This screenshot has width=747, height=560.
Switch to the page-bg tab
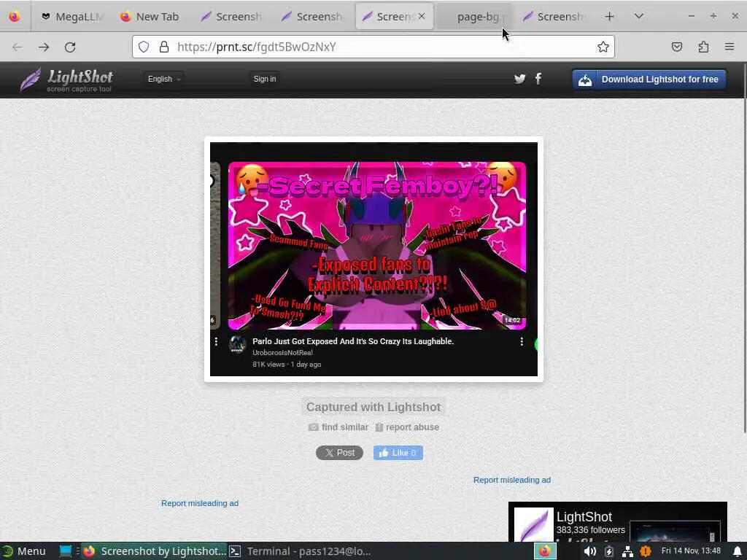pyautogui.click(x=474, y=17)
